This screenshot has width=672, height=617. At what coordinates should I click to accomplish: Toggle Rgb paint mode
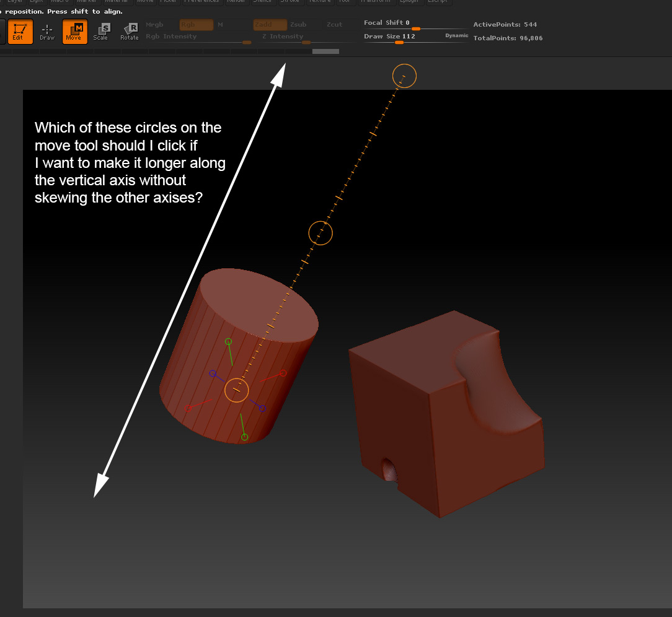197,24
